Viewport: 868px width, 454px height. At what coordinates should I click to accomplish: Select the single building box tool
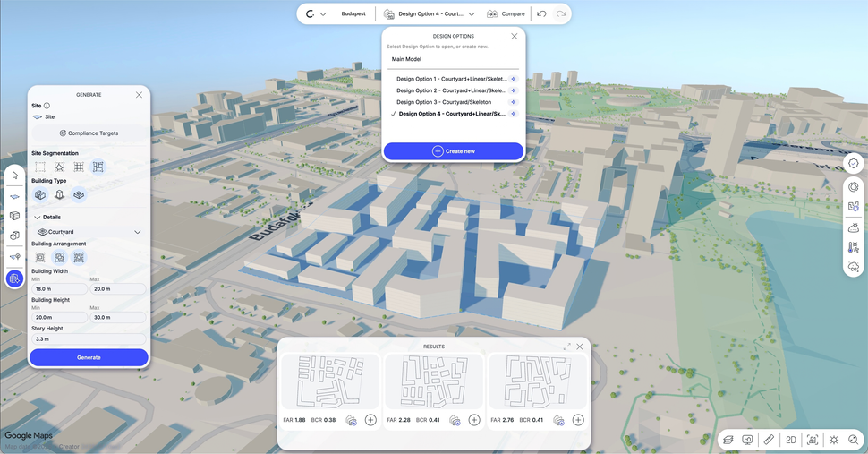[x=15, y=216]
